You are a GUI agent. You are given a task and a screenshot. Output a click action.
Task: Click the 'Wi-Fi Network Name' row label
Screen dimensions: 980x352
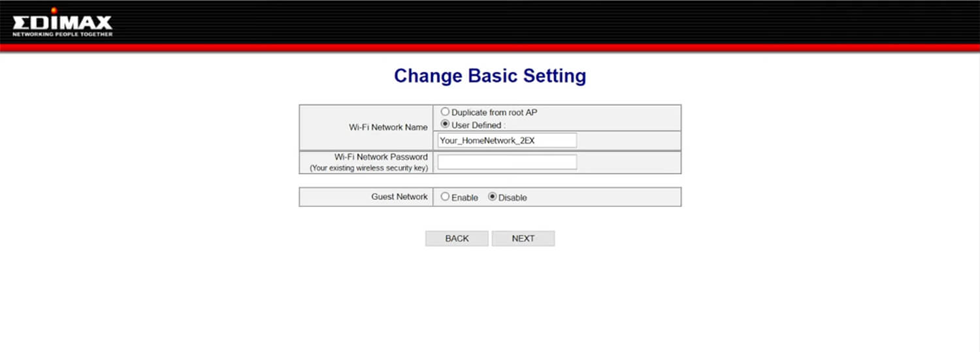tap(388, 127)
